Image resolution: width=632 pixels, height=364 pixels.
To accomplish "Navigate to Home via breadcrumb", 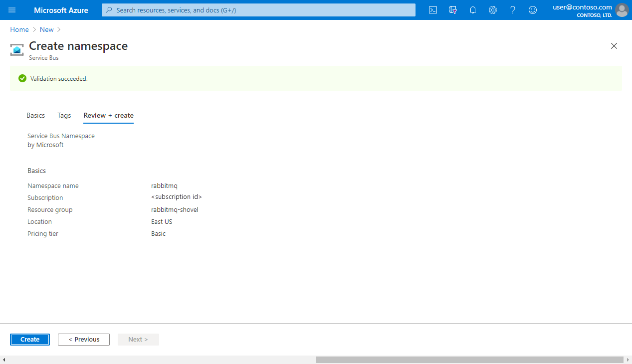I will [x=19, y=29].
